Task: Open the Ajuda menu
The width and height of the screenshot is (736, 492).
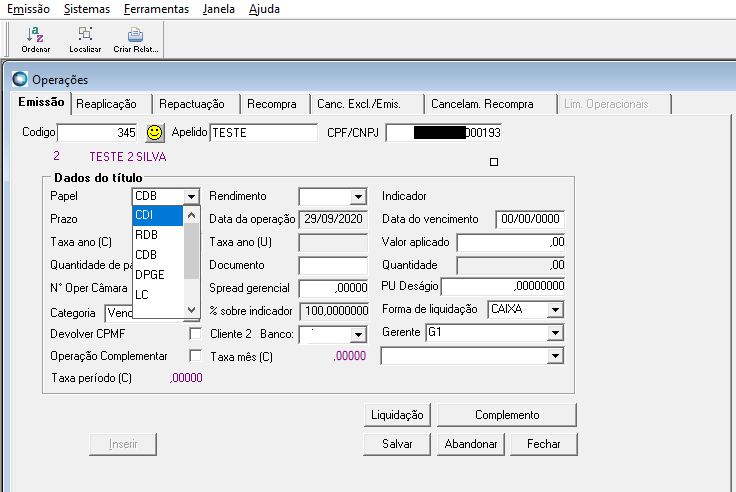Action: click(x=264, y=9)
